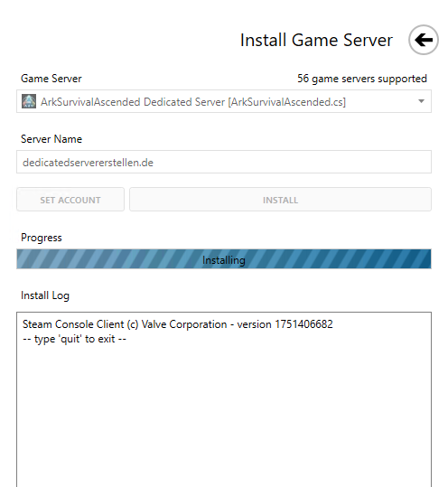
Task: Click inside the Install Log text box
Action: point(224,399)
